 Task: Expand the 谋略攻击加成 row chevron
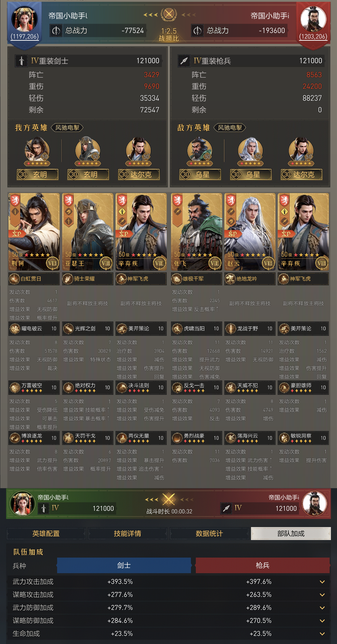(322, 595)
